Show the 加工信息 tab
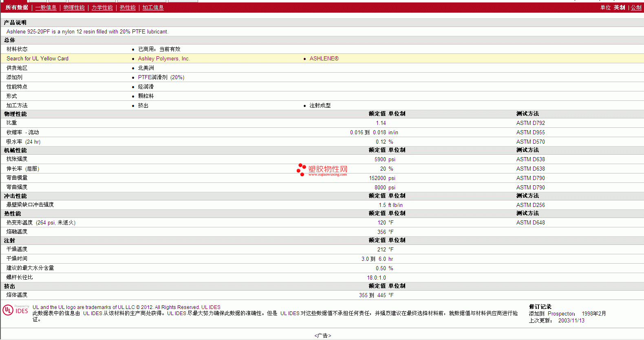The height and width of the screenshot is (340, 644). (x=153, y=8)
